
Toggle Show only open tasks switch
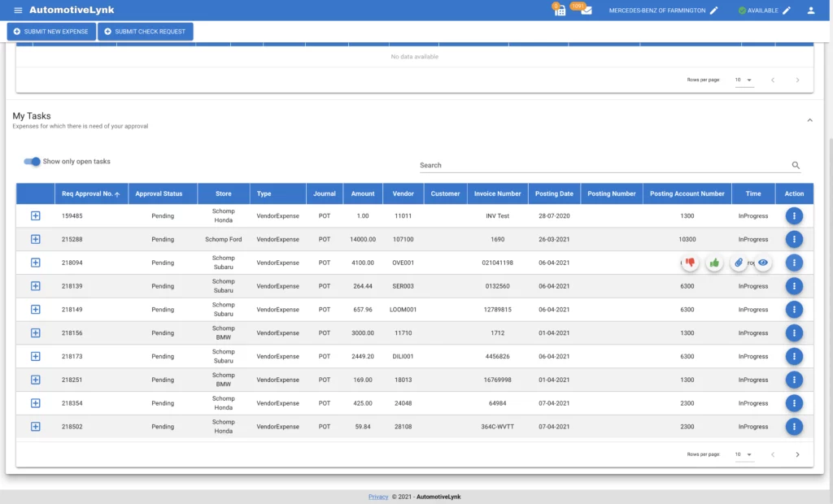coord(32,162)
